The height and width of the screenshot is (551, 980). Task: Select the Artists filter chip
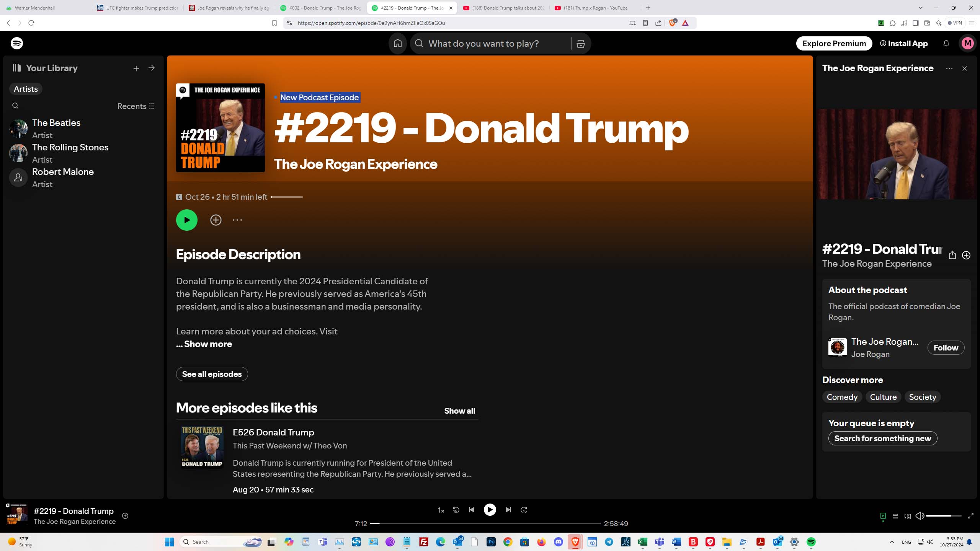tap(26, 89)
